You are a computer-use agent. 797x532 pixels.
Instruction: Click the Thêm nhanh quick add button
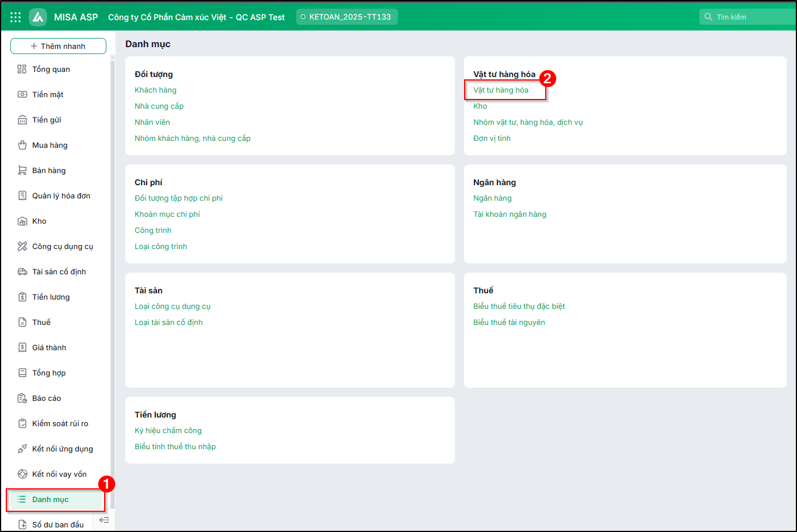[x=58, y=46]
